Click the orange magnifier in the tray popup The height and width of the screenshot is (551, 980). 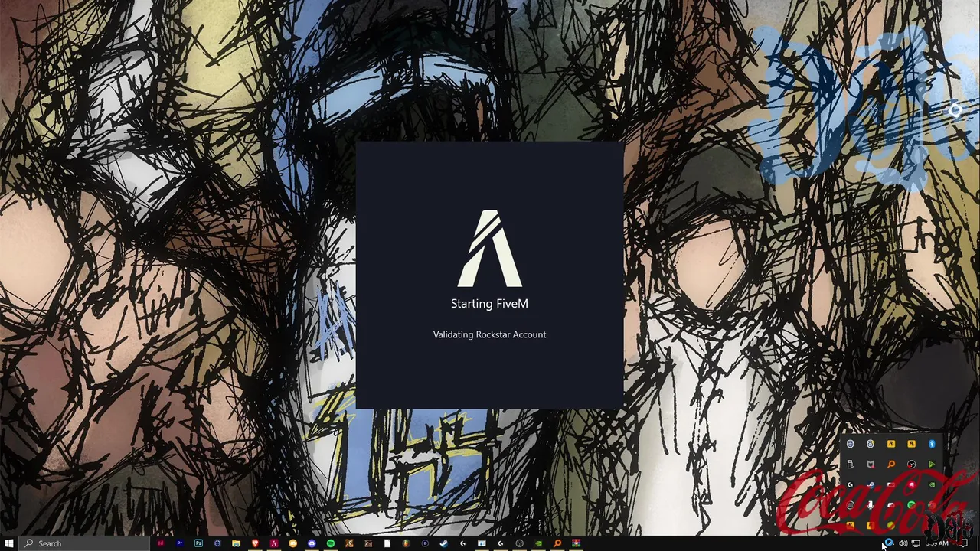pos(891,465)
